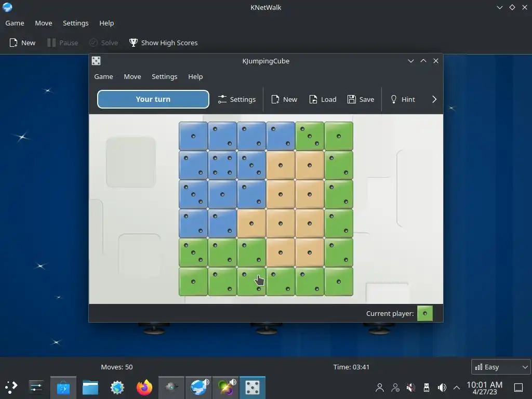Click the green one-dot cube in bottom-left corner
The image size is (532, 399).
[x=193, y=282]
